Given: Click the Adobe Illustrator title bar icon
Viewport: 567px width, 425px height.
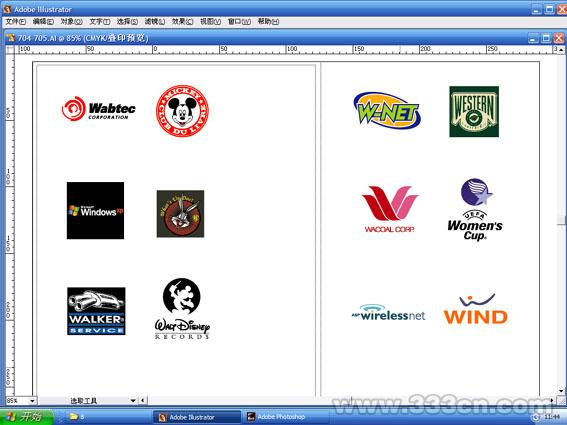Looking at the screenshot, I should coord(7,9).
